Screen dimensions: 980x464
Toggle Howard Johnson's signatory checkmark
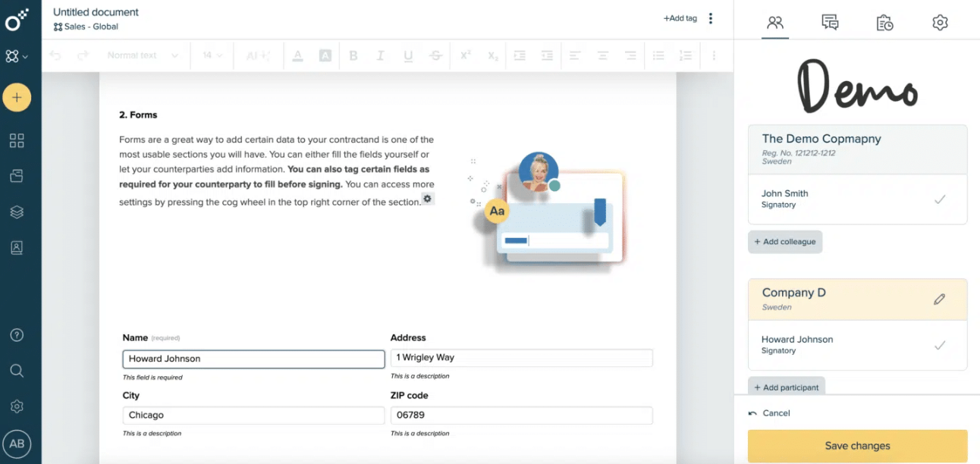pyautogui.click(x=940, y=344)
